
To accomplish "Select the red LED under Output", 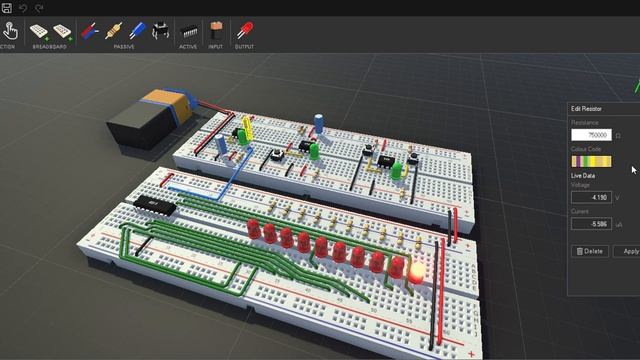I will [x=244, y=31].
